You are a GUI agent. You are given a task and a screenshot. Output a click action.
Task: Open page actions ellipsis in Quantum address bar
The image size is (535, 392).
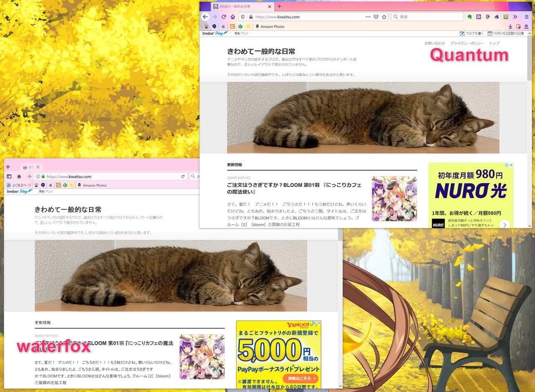coord(368,17)
